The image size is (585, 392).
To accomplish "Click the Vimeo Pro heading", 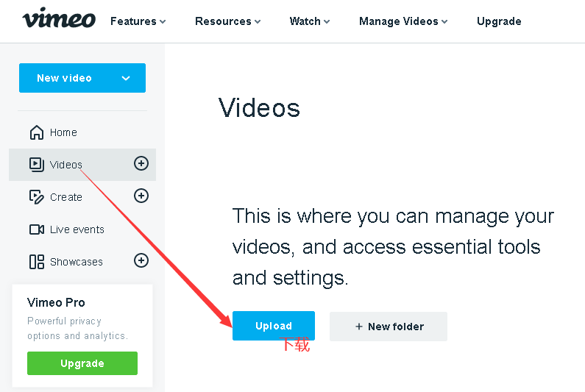I will tap(56, 302).
